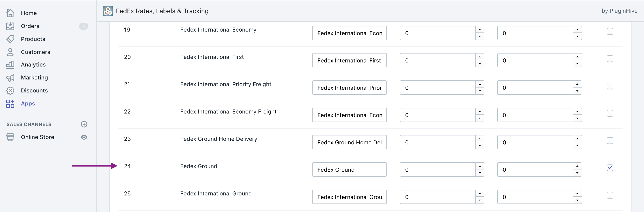Edit display name field in row 21
This screenshot has width=644, height=212.
[349, 88]
